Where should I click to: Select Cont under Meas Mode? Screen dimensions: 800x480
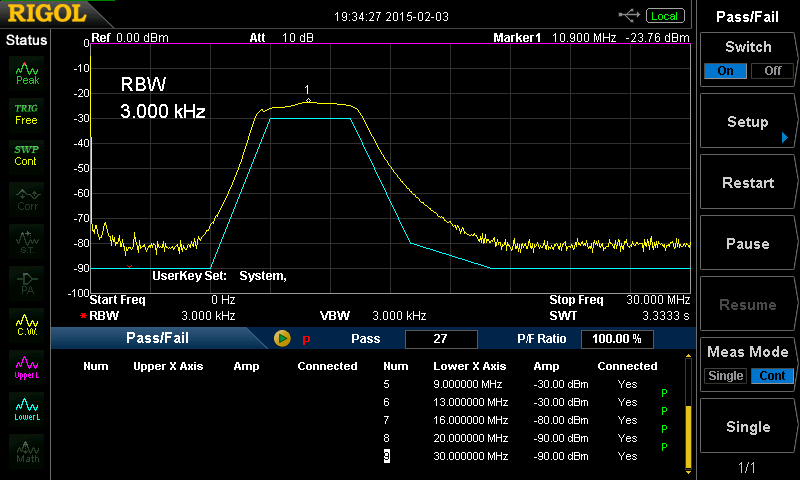click(x=772, y=376)
